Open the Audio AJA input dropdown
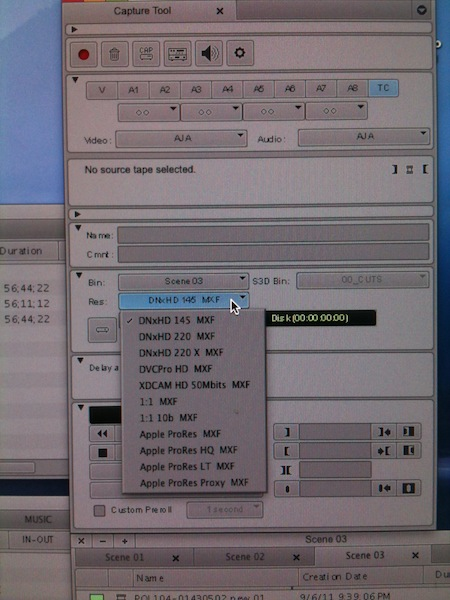This screenshot has height=600, width=450. [x=364, y=137]
